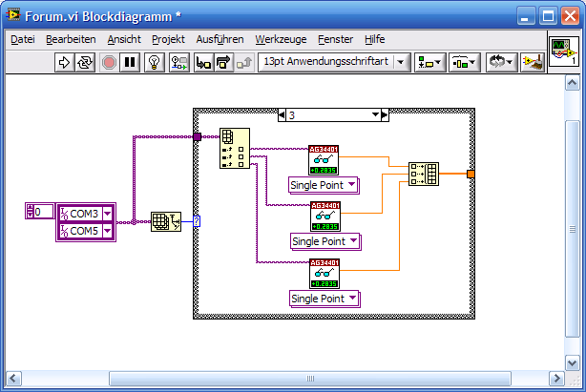Toggle Highlight Execution light bulb
The height and width of the screenshot is (392, 586).
coord(155,62)
